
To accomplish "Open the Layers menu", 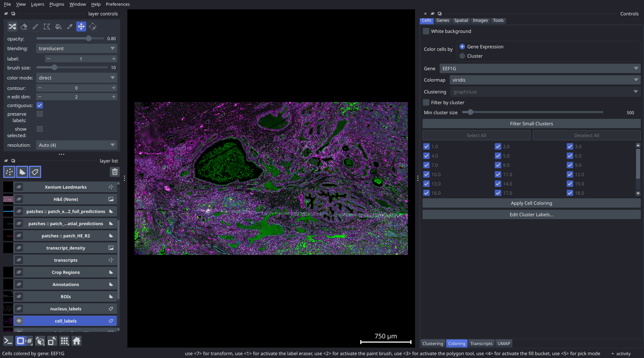I will pyautogui.click(x=38, y=4).
